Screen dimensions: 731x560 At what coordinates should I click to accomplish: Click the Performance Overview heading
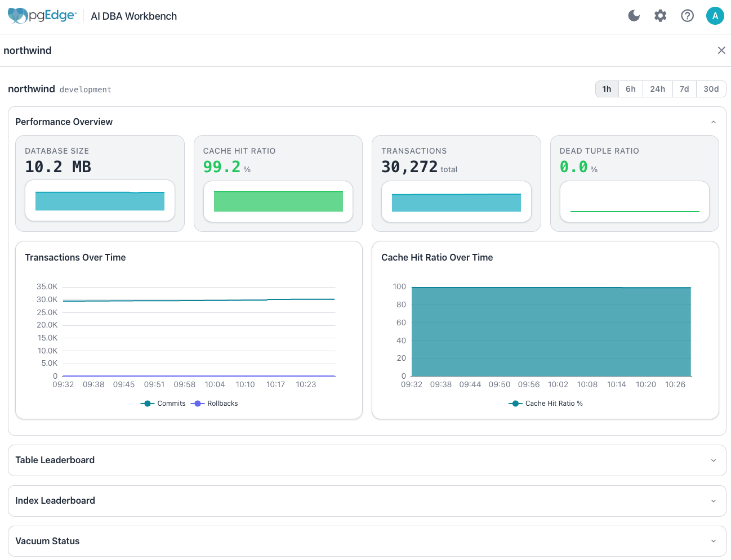(x=64, y=122)
